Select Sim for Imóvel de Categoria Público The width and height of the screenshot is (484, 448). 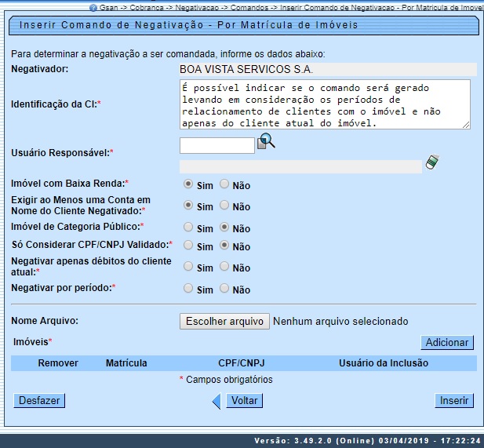tap(187, 228)
